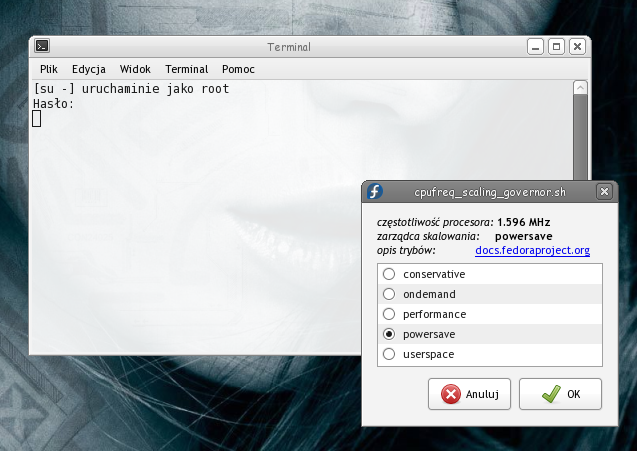Click the Fedora logo icon in dialog title
Viewport: 637px width, 451px height.
(375, 191)
